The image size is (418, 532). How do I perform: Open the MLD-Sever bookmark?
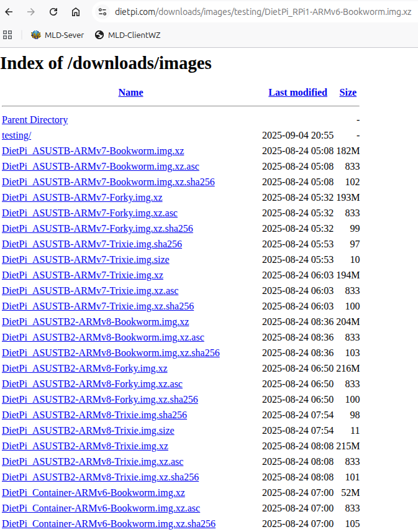pos(57,35)
